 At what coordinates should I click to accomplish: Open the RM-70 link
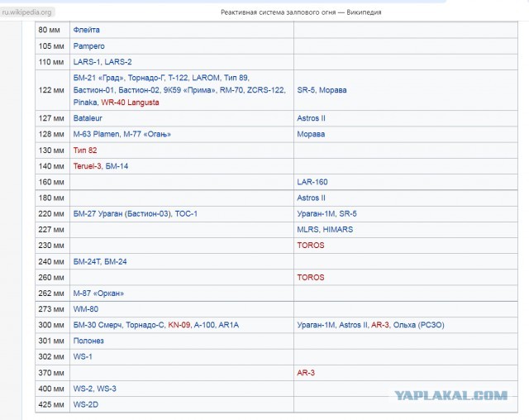pyautogui.click(x=231, y=90)
